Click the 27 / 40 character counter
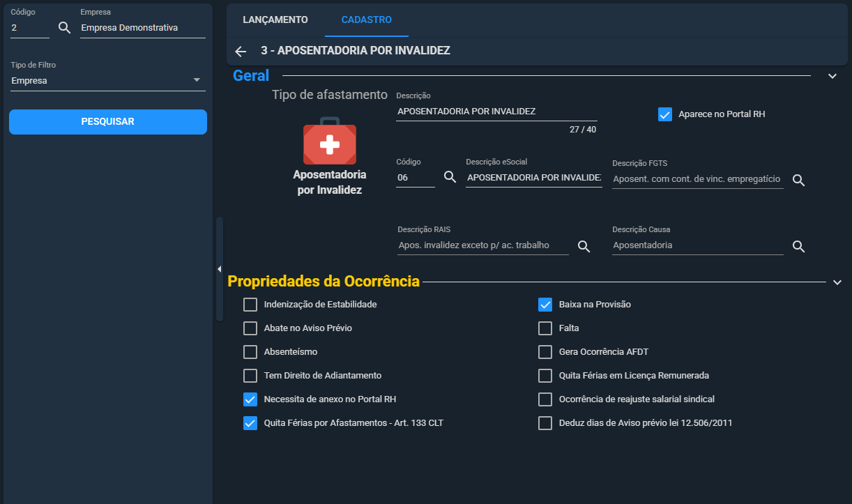This screenshot has width=852, height=504. point(583,129)
